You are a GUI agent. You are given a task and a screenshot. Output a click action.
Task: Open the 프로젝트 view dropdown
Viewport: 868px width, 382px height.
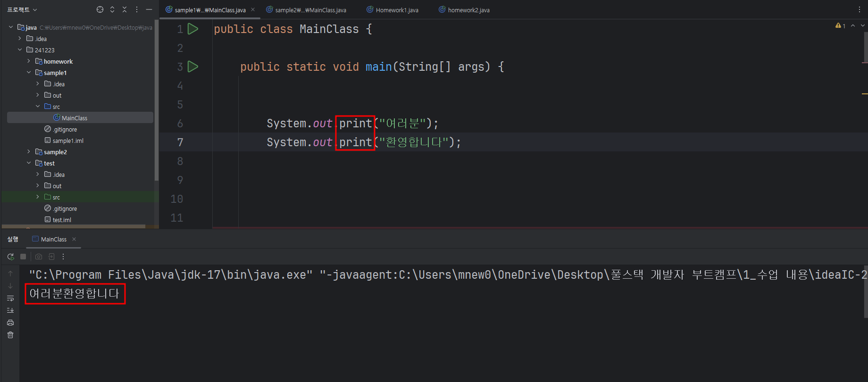click(x=22, y=9)
